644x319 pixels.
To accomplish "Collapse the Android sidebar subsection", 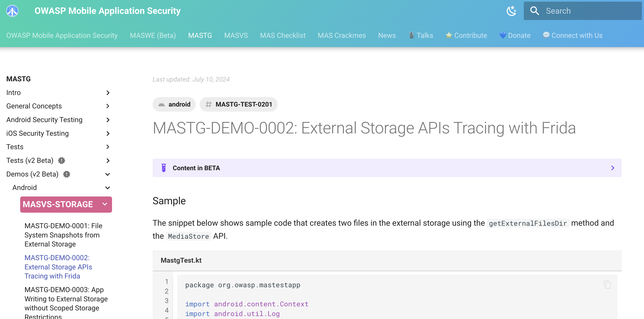I will (x=108, y=188).
